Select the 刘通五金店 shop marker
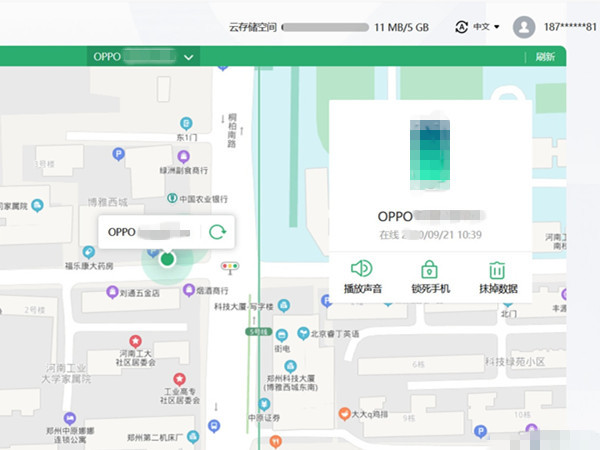This screenshot has height=450, width=600. (x=112, y=294)
